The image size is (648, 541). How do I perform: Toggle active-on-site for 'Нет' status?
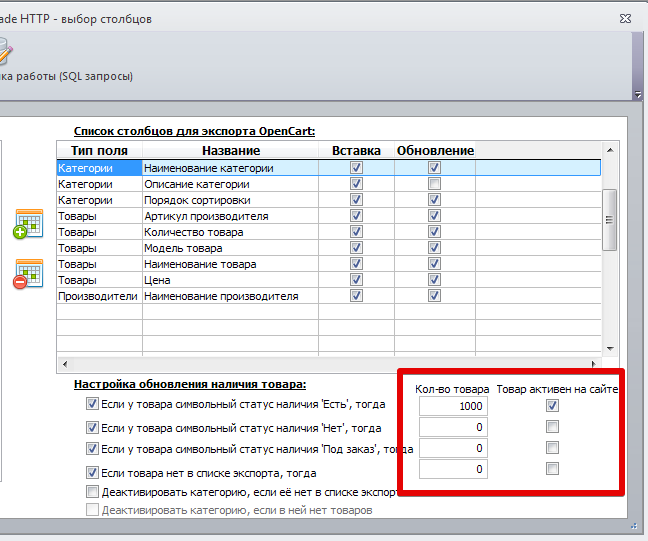pyautogui.click(x=552, y=427)
